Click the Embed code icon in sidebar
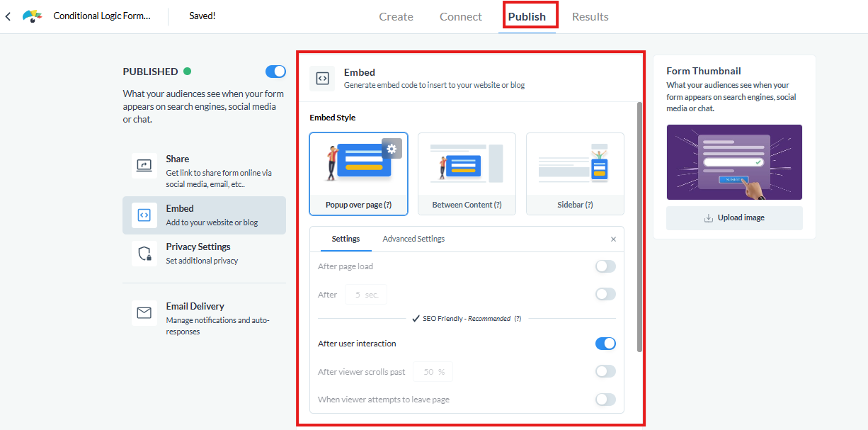The height and width of the screenshot is (430, 868). coord(144,215)
